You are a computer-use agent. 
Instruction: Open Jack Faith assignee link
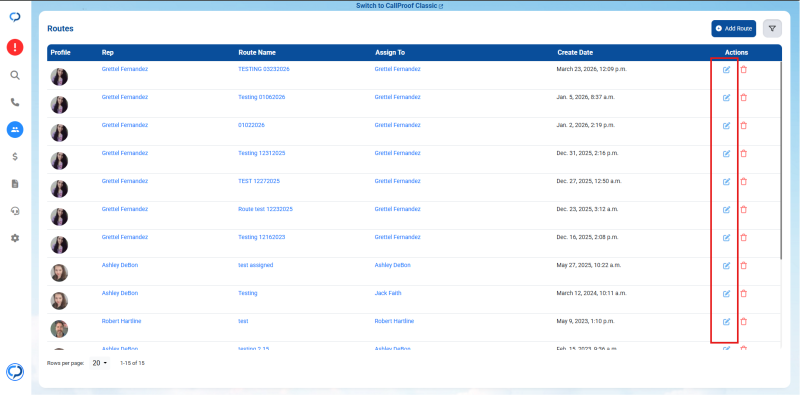coord(388,293)
